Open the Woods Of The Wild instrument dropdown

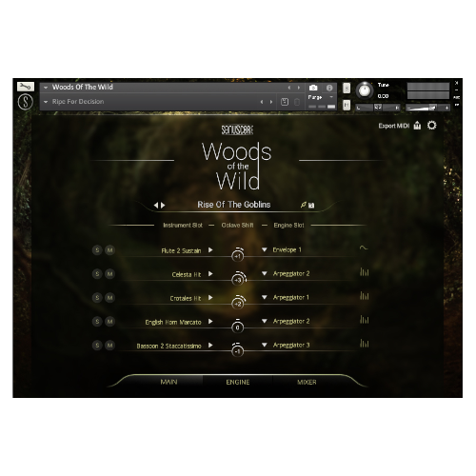(46, 88)
